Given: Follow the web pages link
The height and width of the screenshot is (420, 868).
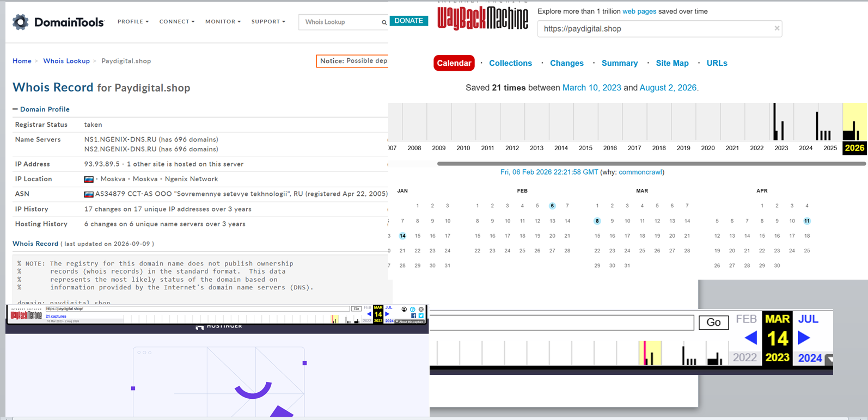Looking at the screenshot, I should tap(639, 11).
